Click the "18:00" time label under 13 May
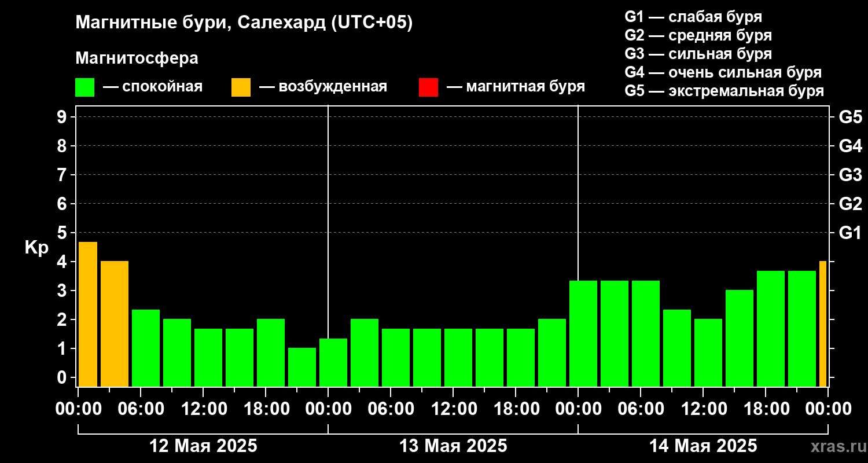Image resolution: width=868 pixels, height=463 pixels. 516,409
